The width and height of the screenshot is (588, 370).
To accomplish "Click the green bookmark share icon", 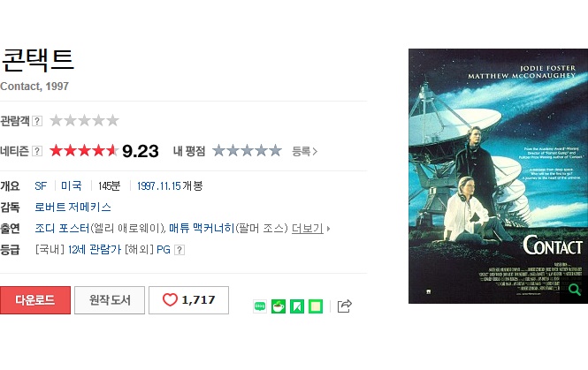I will (297, 306).
